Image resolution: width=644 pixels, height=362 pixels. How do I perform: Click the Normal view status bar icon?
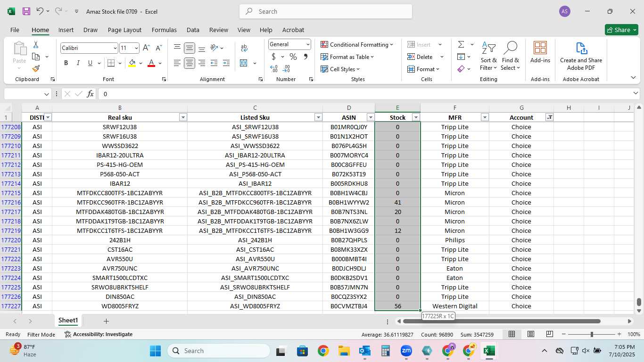pyautogui.click(x=512, y=334)
